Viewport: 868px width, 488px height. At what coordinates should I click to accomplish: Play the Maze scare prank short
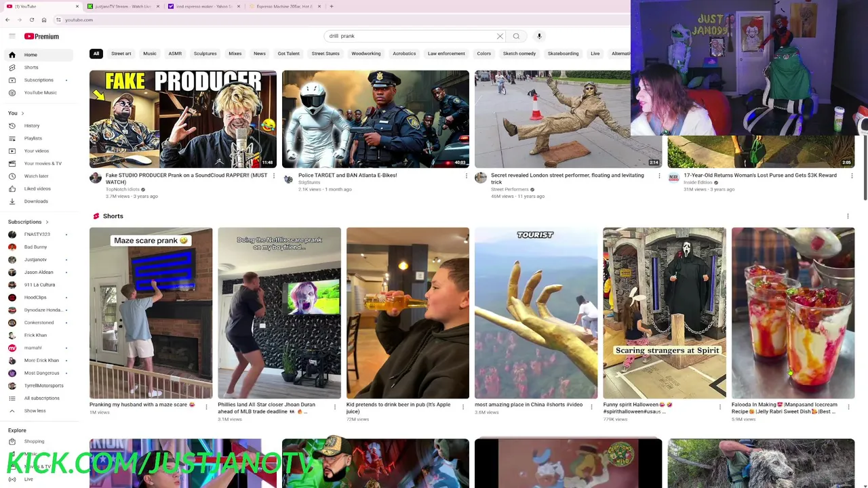click(x=151, y=313)
